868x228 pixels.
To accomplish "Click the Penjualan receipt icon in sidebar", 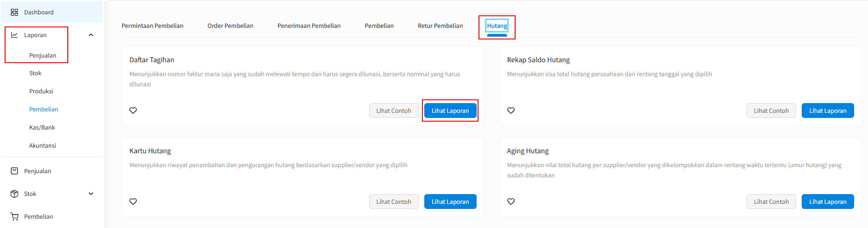I will click(x=14, y=171).
